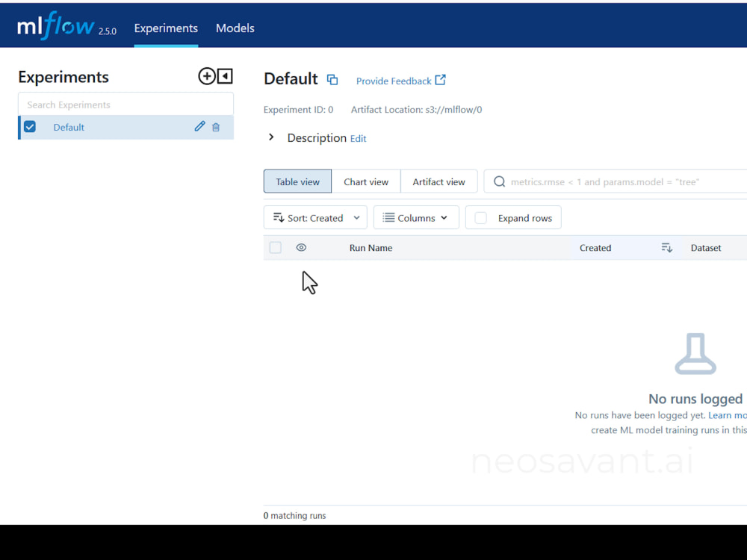Click the sort arrow icon in Created column
Image resolution: width=747 pixels, height=560 pixels.
[666, 248]
